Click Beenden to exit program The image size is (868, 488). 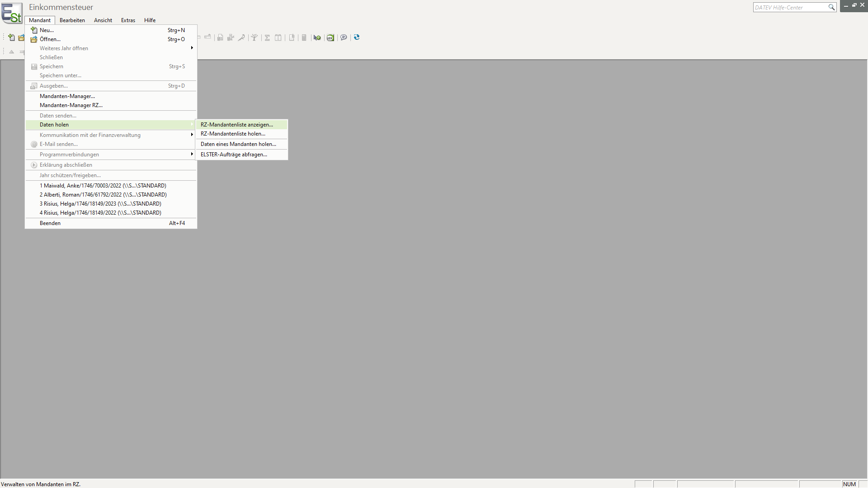50,223
